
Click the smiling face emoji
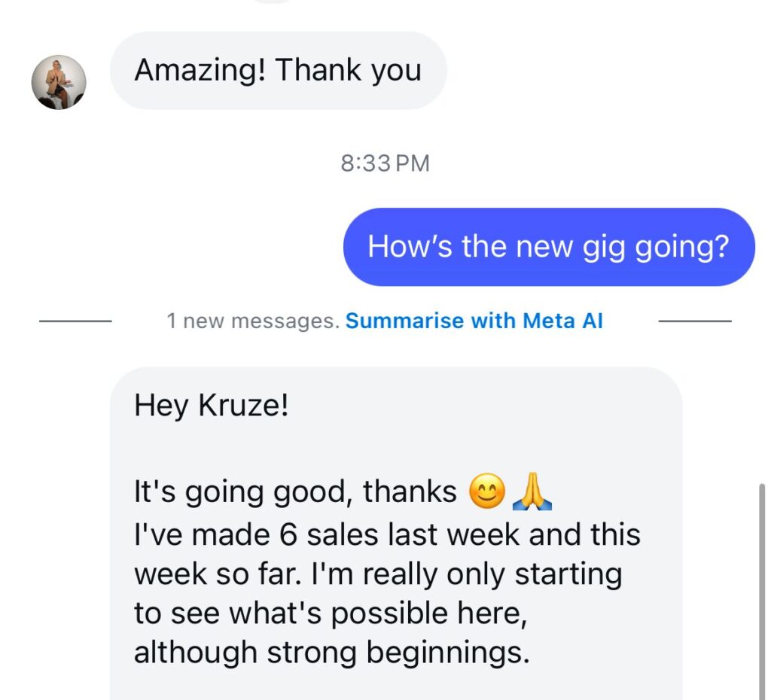tap(487, 491)
